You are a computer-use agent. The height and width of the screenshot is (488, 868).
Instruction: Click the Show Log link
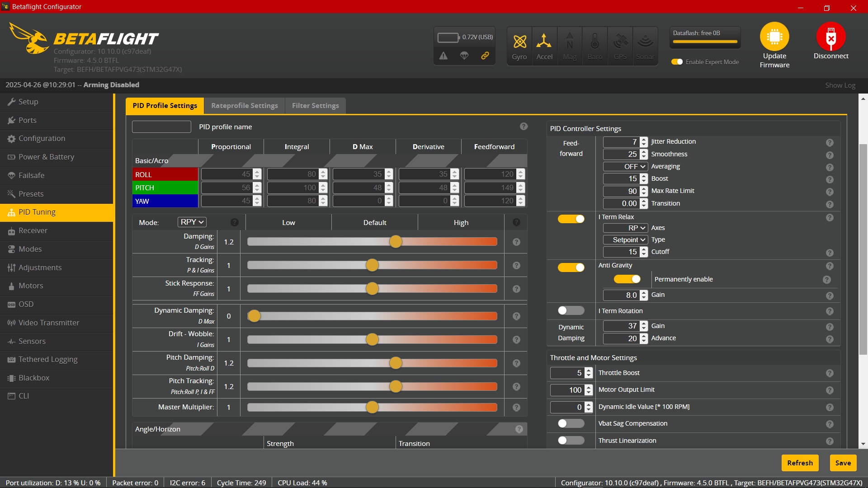tap(840, 85)
